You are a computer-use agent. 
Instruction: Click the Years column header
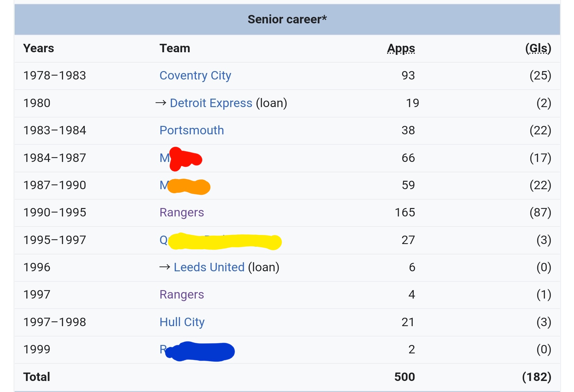[x=38, y=48]
